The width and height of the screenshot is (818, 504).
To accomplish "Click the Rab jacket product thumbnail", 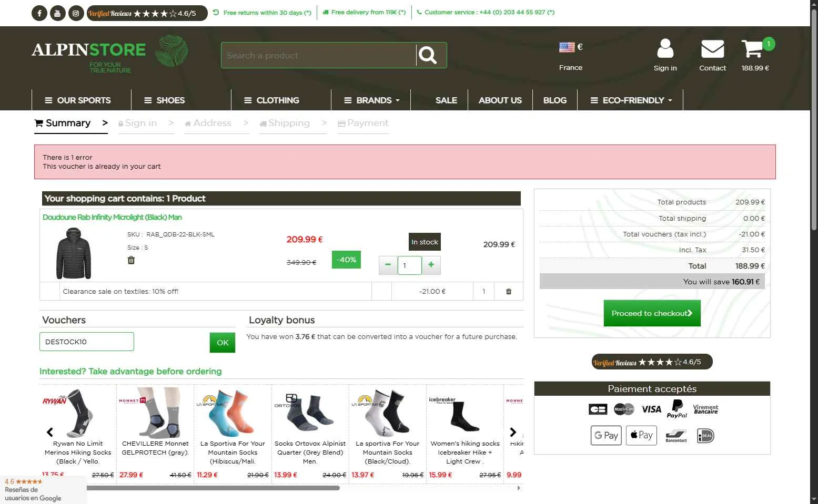I will point(74,253).
